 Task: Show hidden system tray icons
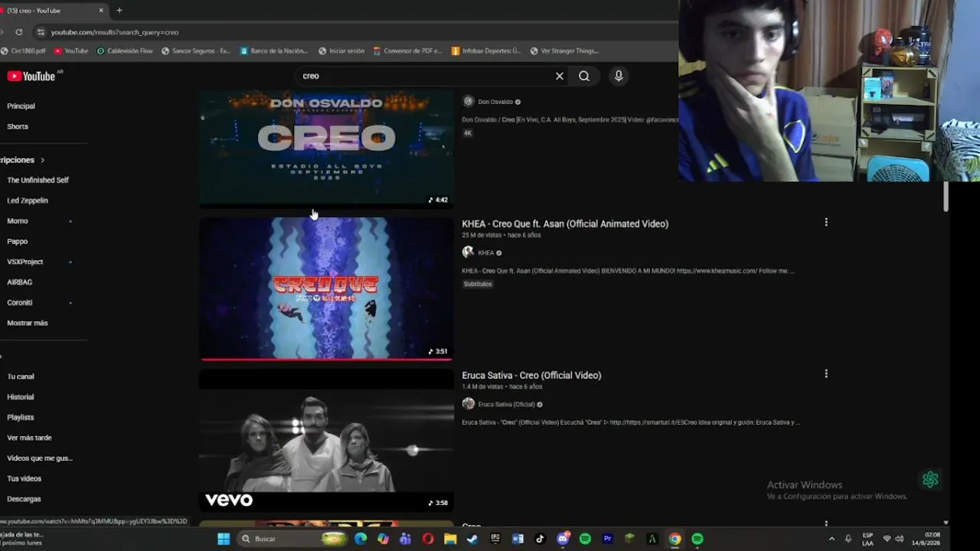pos(831,539)
